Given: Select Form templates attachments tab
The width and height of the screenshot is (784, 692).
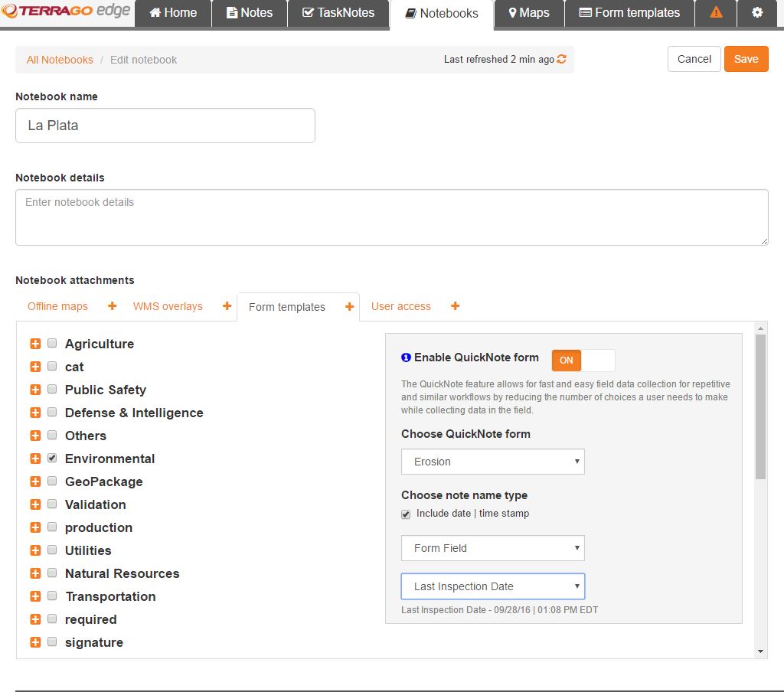Looking at the screenshot, I should click(x=286, y=307).
